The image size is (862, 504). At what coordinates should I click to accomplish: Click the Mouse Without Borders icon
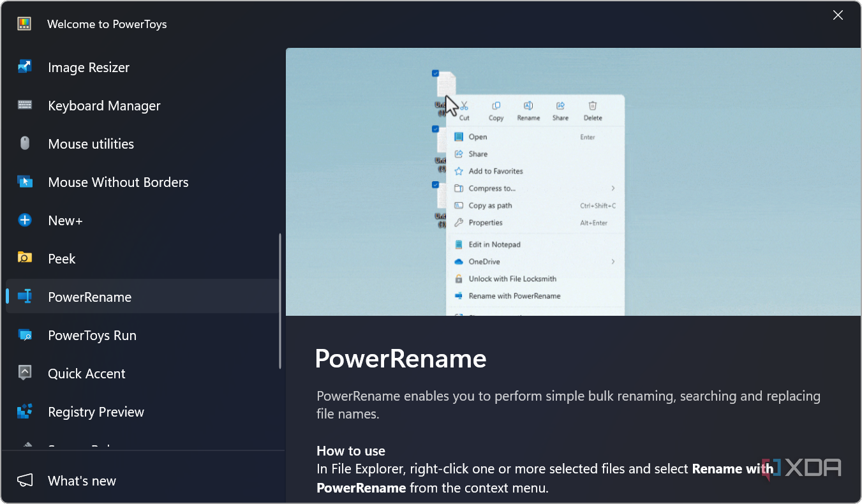click(x=25, y=182)
